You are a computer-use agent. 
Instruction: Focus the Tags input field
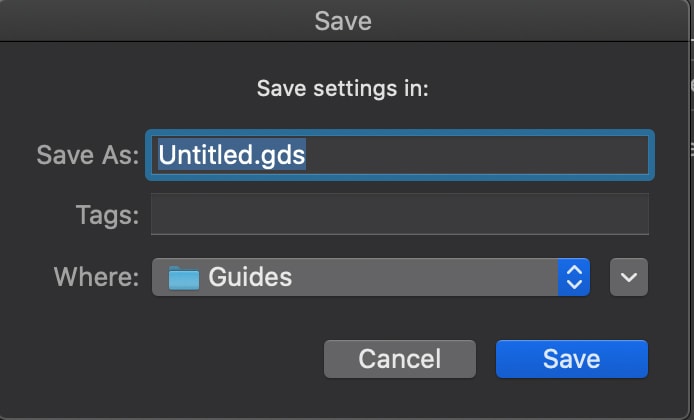pos(400,214)
